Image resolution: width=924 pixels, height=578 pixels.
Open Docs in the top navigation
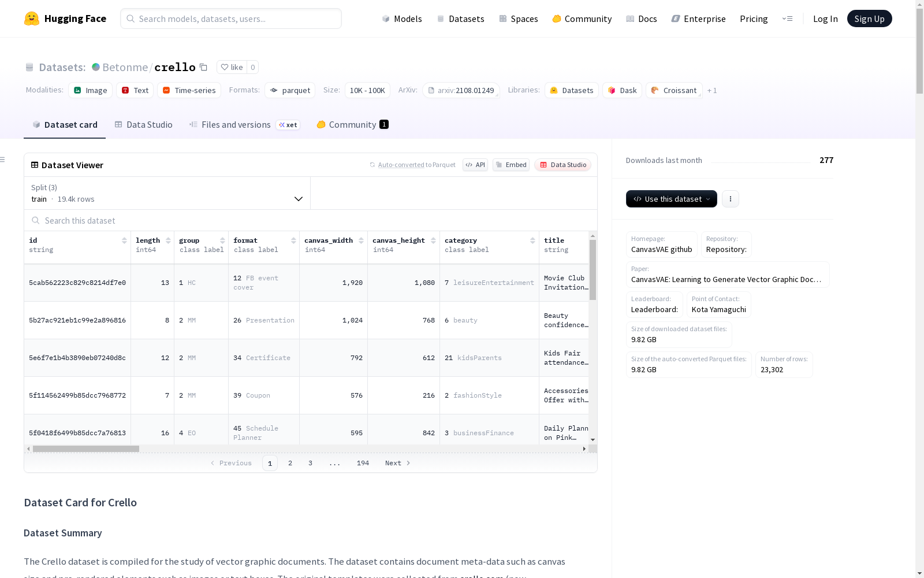coord(641,18)
